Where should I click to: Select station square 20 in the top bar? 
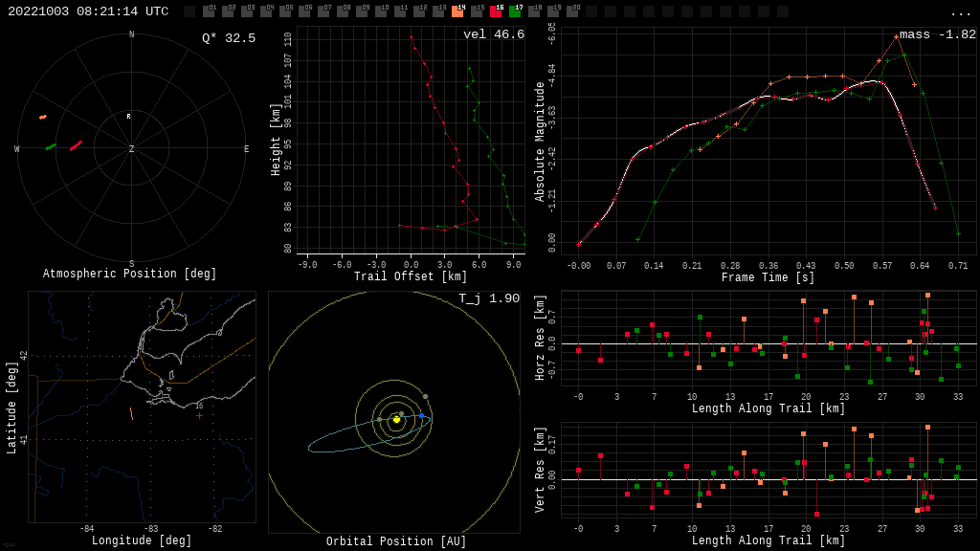click(572, 11)
